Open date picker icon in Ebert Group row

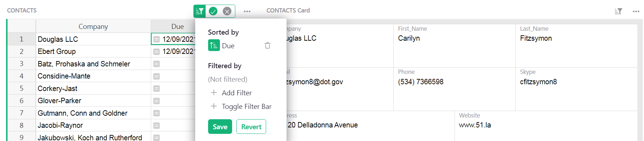pos(157,52)
